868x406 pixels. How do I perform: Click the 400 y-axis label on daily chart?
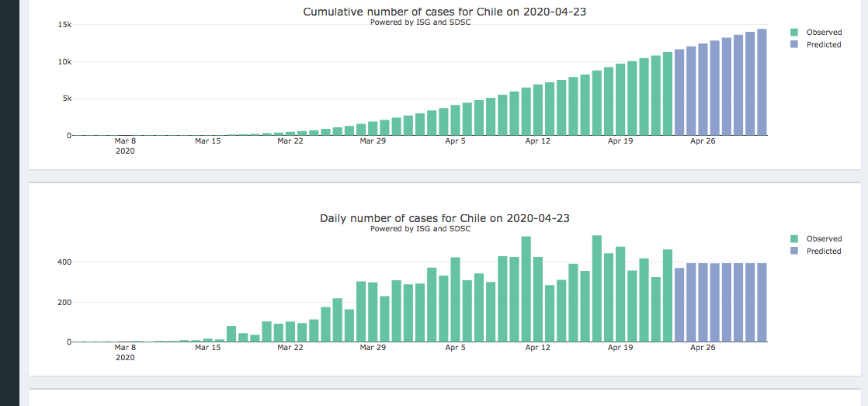(x=63, y=262)
